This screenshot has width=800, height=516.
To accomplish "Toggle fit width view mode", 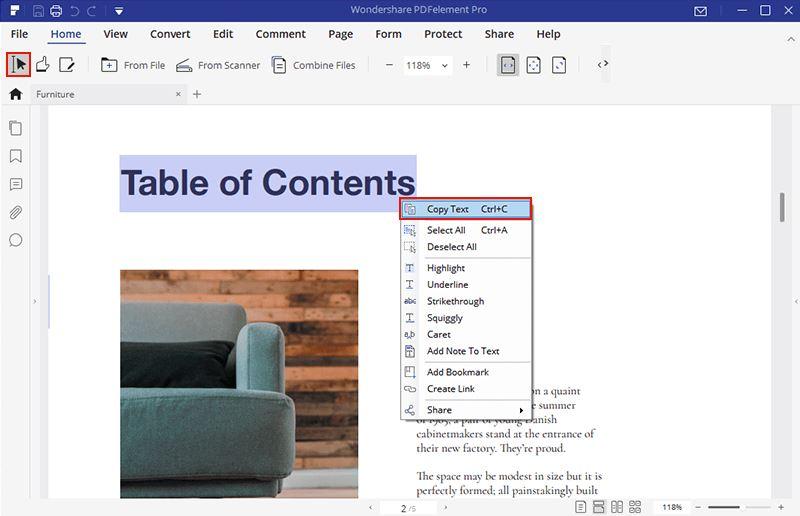I will pos(508,65).
